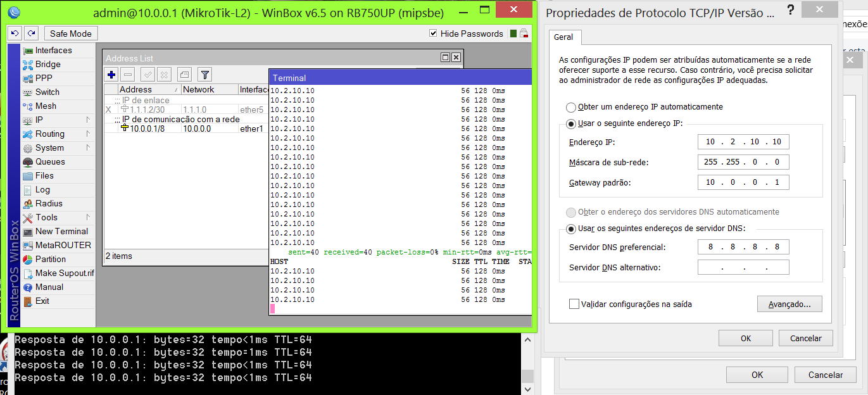Open the Files menu
Image resolution: width=868 pixels, height=395 pixels.
click(x=44, y=176)
